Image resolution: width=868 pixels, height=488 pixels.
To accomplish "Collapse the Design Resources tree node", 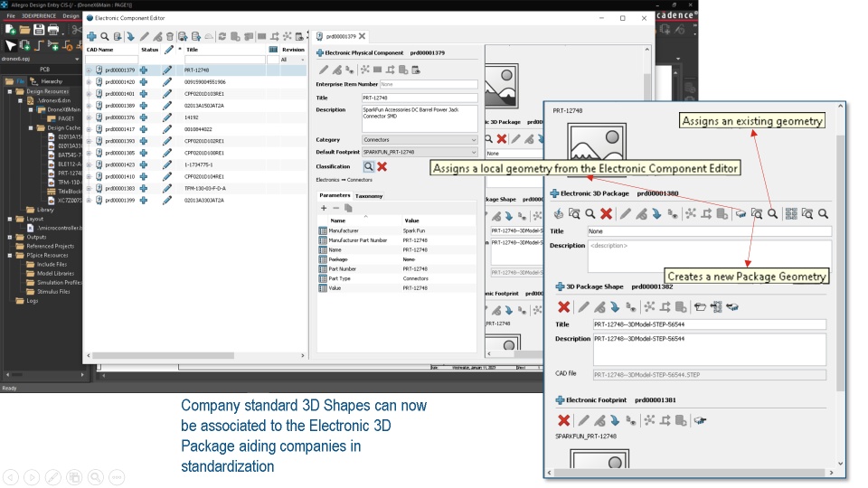I will pyautogui.click(x=9, y=91).
